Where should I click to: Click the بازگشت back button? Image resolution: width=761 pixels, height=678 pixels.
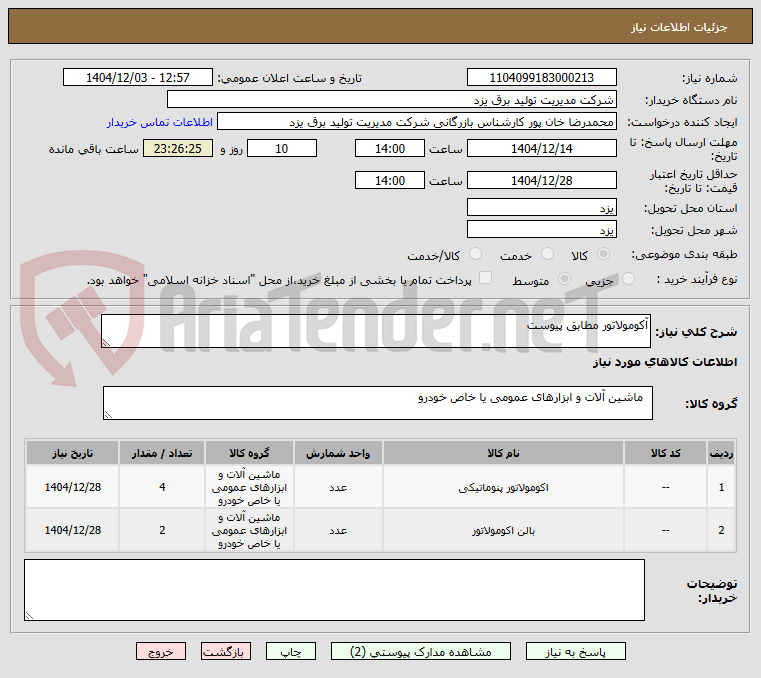(x=226, y=651)
